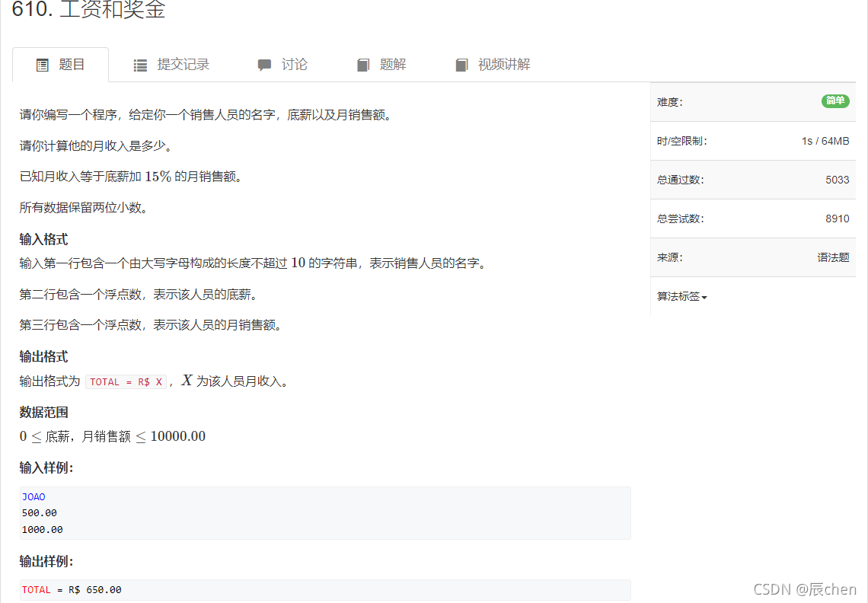Open the 题目 tab
Image resolution: width=868 pixels, height=603 pixels.
pos(60,65)
